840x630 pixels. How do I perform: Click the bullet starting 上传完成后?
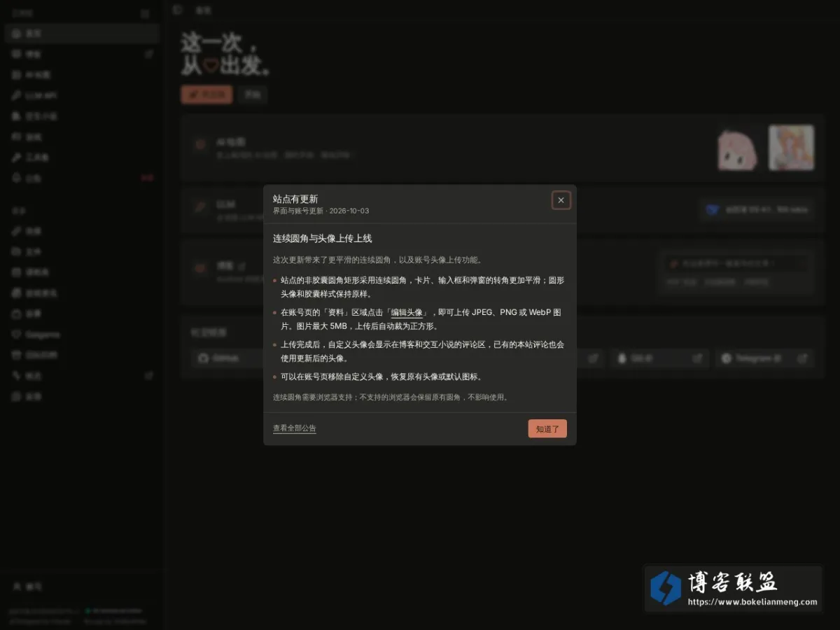pos(422,351)
